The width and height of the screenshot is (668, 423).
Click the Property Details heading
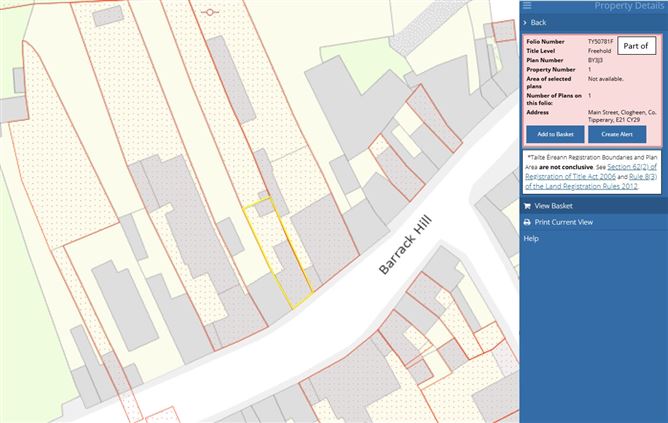pos(629,6)
